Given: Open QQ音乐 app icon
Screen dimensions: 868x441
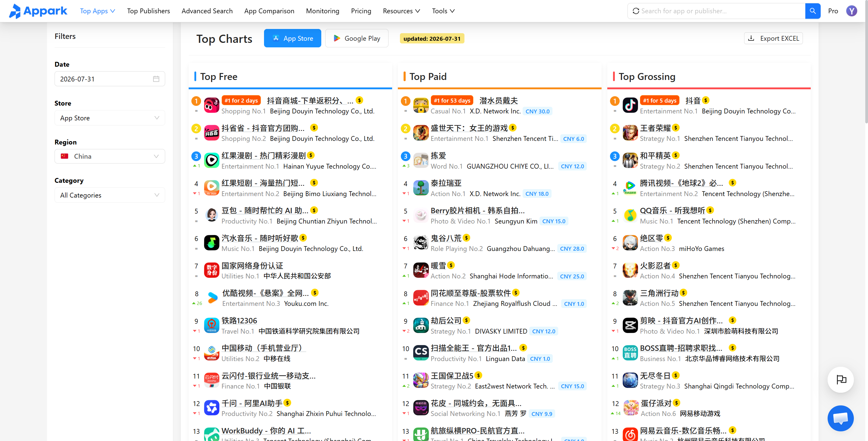Looking at the screenshot, I should click(630, 215).
